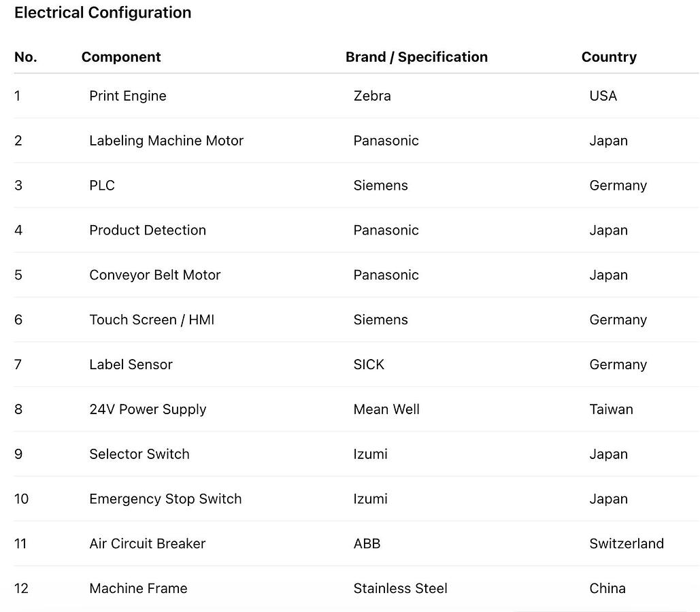
Task: Select the PLC component cell
Action: point(102,185)
